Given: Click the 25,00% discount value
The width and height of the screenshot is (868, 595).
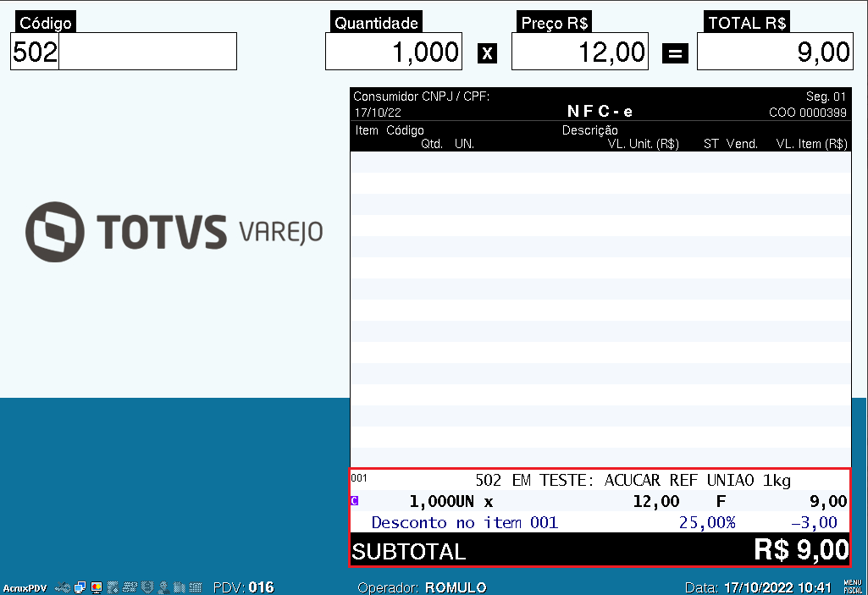Looking at the screenshot, I should (707, 522).
